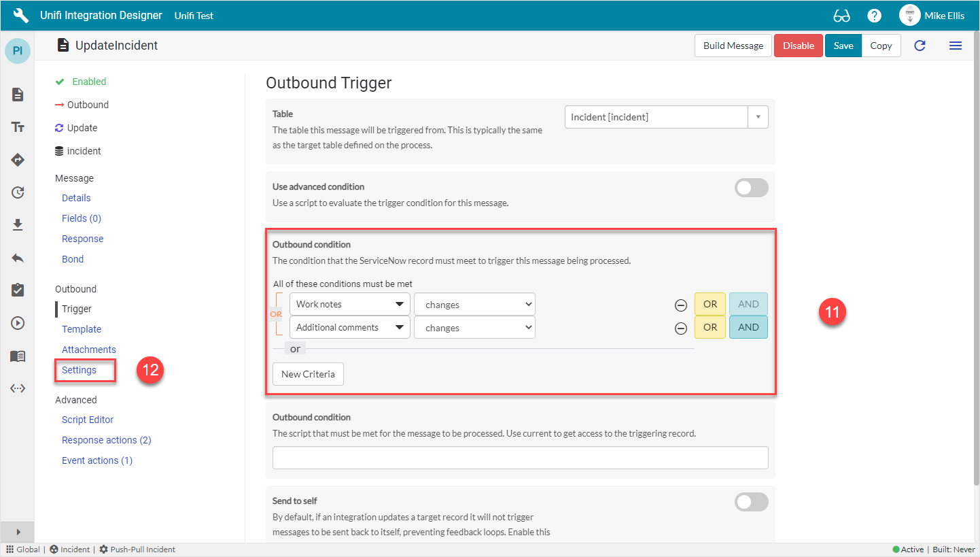Change the Additional comments operator dropdown
Viewport: 980px width, 557px height.
474,327
